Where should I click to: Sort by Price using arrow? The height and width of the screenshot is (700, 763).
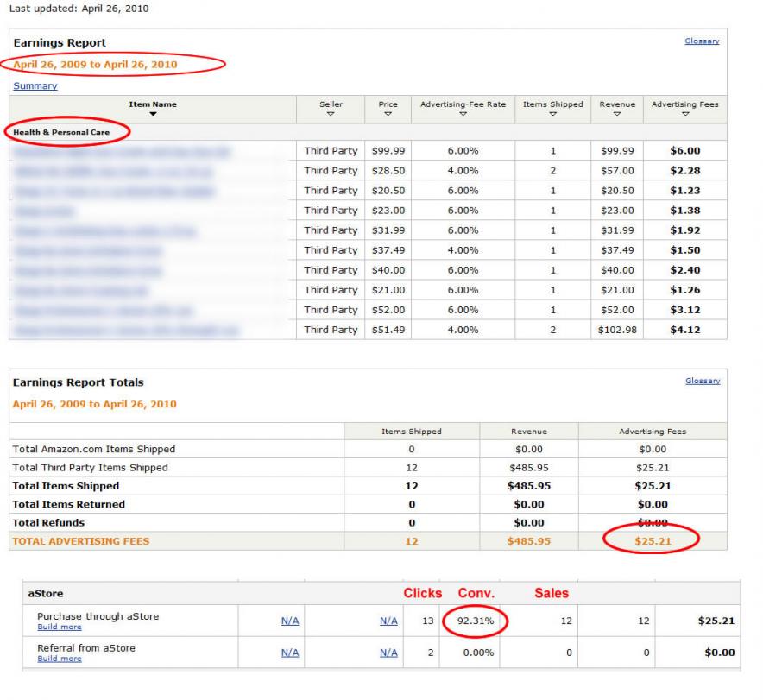388,114
